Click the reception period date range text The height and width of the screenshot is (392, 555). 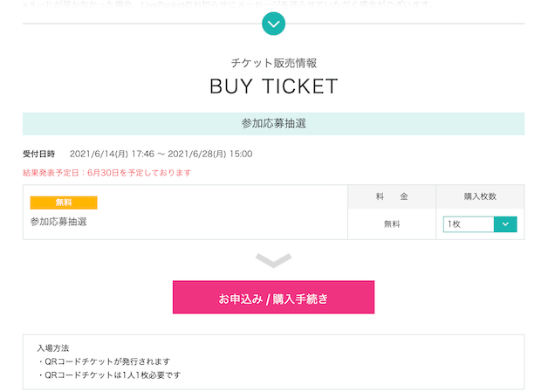161,154
